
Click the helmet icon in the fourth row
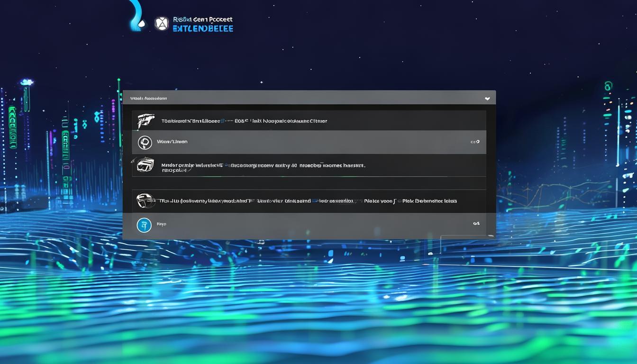(145, 201)
